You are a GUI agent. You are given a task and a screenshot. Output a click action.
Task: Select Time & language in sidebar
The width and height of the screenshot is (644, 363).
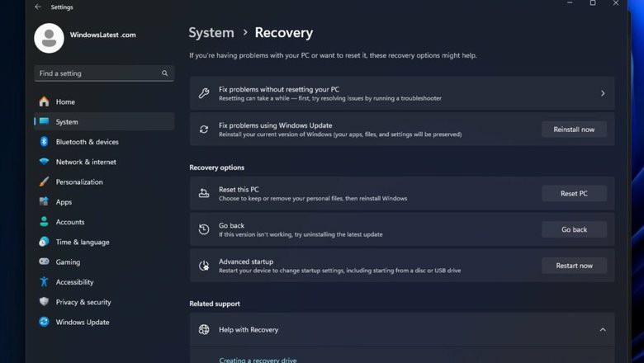(83, 242)
